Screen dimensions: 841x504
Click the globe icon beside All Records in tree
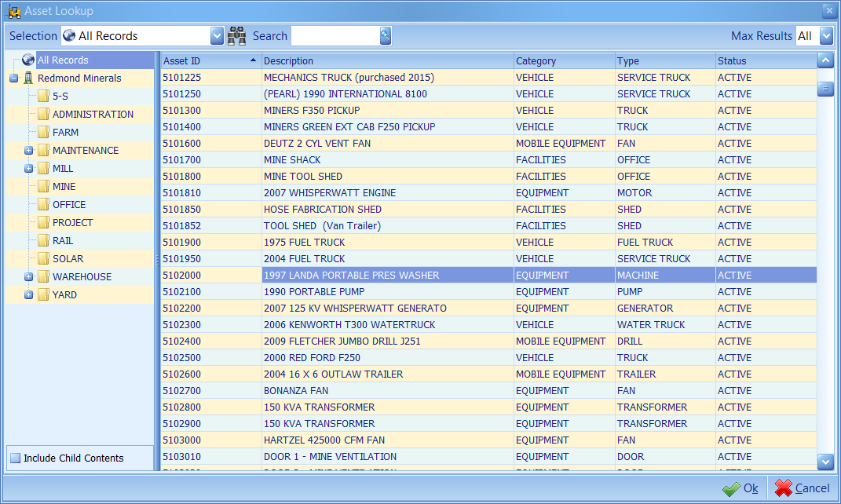tap(27, 59)
